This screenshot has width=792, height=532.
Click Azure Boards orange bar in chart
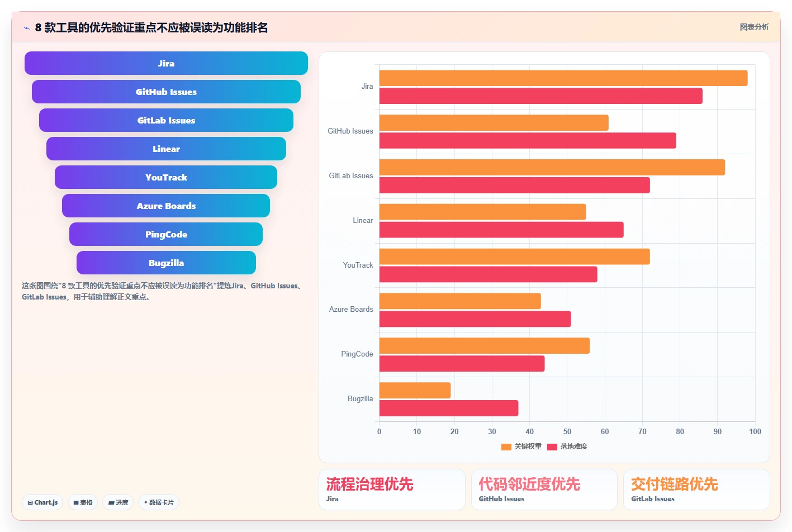460,301
